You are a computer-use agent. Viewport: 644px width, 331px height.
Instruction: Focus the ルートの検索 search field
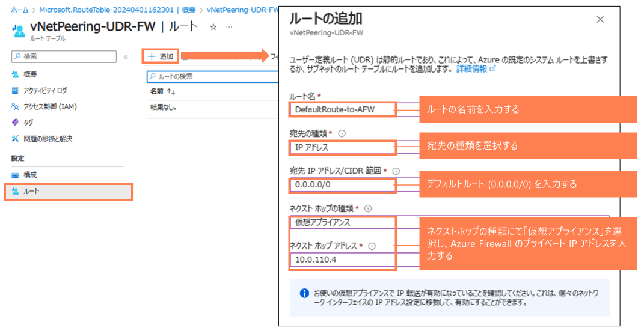213,76
